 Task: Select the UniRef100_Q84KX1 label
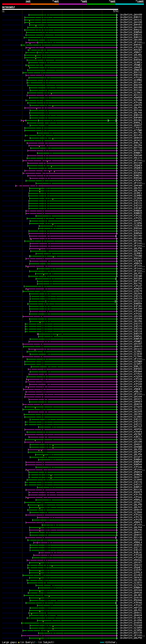(131, 613)
